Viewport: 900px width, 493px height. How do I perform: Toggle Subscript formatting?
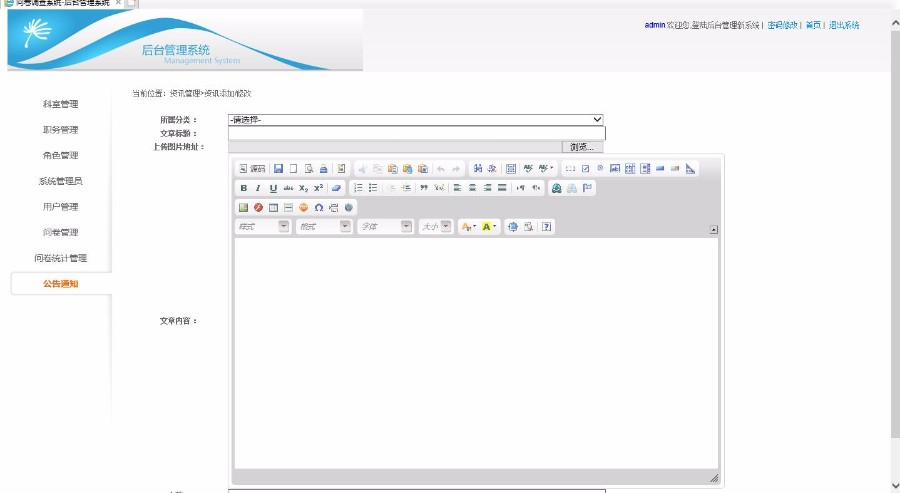tap(303, 188)
